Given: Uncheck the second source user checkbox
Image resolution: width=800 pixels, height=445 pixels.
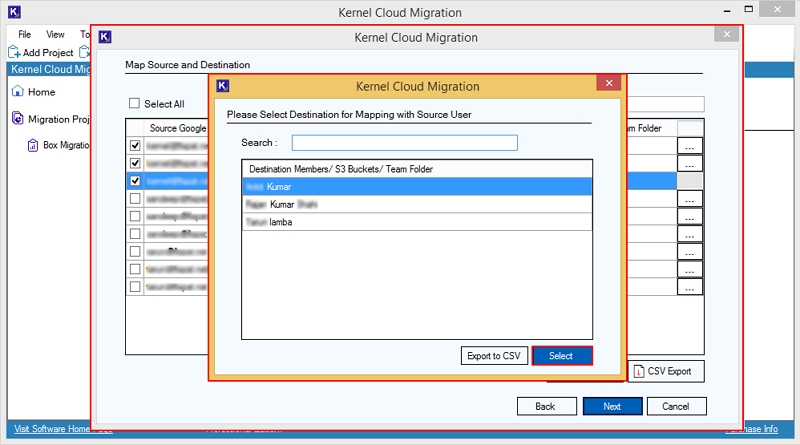Looking at the screenshot, I should (x=135, y=163).
